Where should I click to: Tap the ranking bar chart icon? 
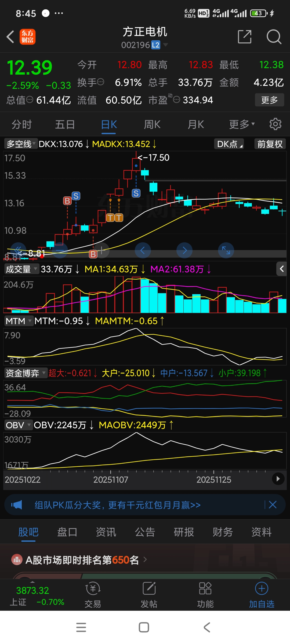pos(17,560)
